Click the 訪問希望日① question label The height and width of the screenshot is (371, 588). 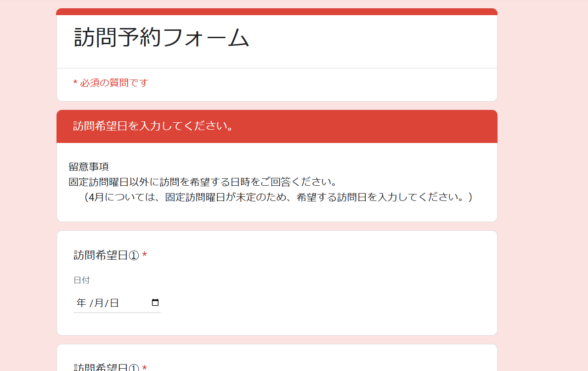pyautogui.click(x=105, y=255)
